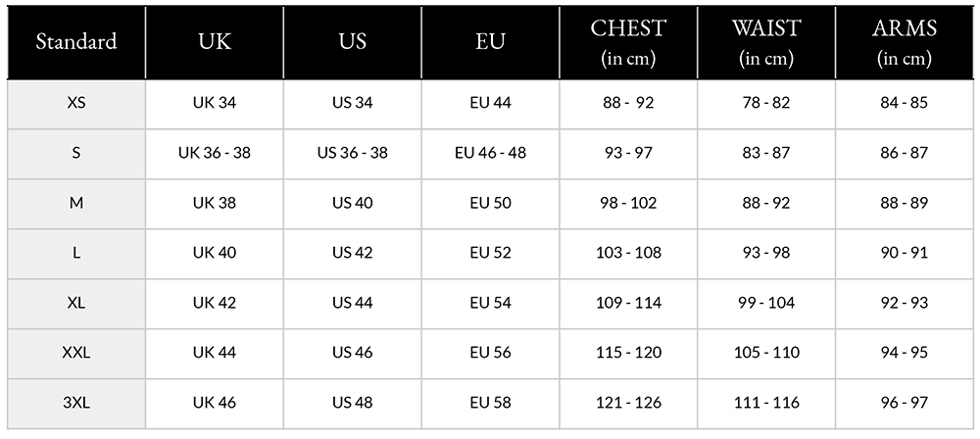Viewport: 980px width, 439px height.
Task: Click the UK 36 - 38 cell
Action: coord(215,153)
